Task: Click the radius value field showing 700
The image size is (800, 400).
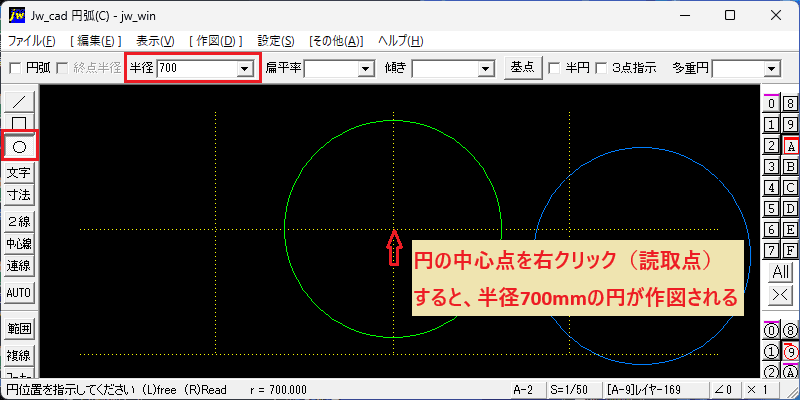Action: click(197, 68)
